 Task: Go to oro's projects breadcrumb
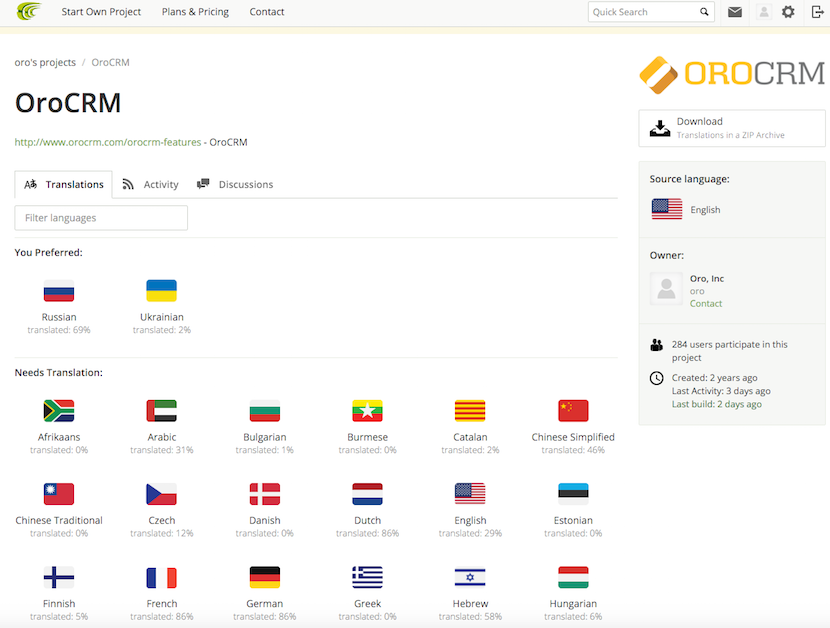click(x=45, y=62)
